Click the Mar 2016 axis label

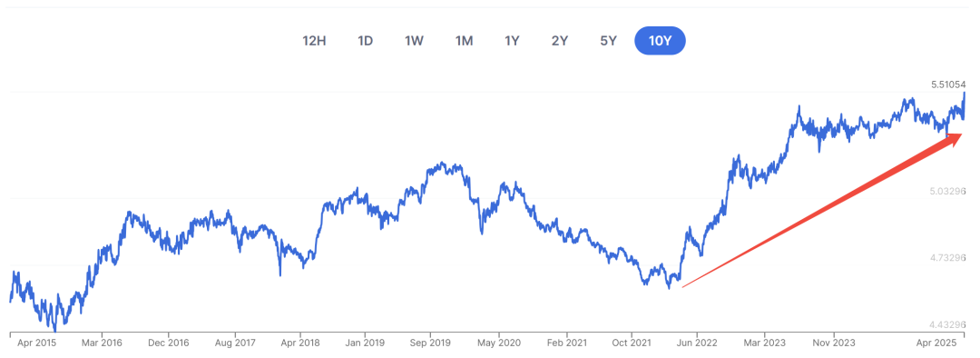pyautogui.click(x=103, y=343)
